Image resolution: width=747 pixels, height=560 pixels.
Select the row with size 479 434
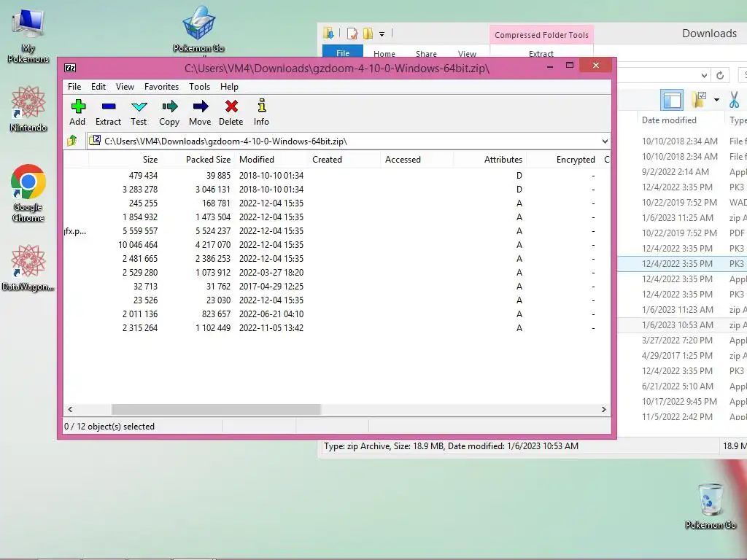click(x=337, y=175)
